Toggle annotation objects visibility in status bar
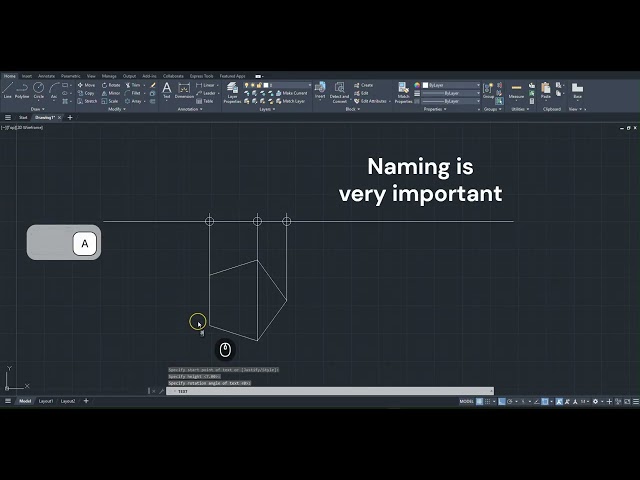 point(559,402)
